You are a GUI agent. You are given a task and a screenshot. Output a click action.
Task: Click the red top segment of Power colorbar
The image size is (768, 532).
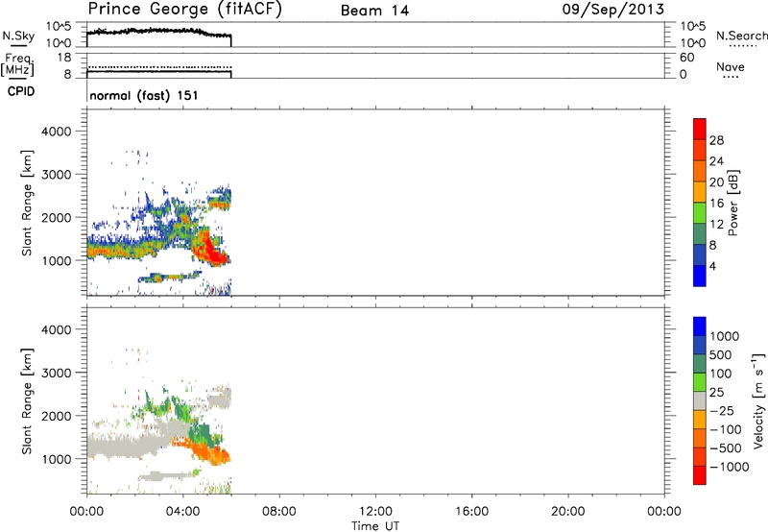tap(700, 129)
